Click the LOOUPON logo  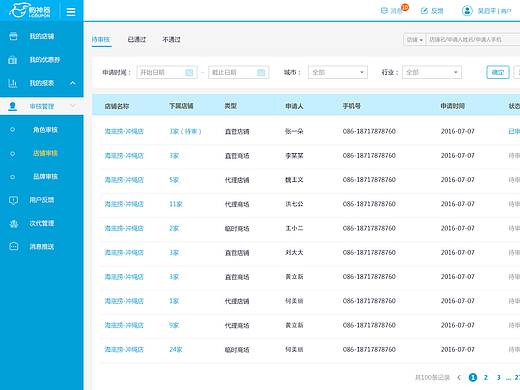pyautogui.click(x=30, y=10)
